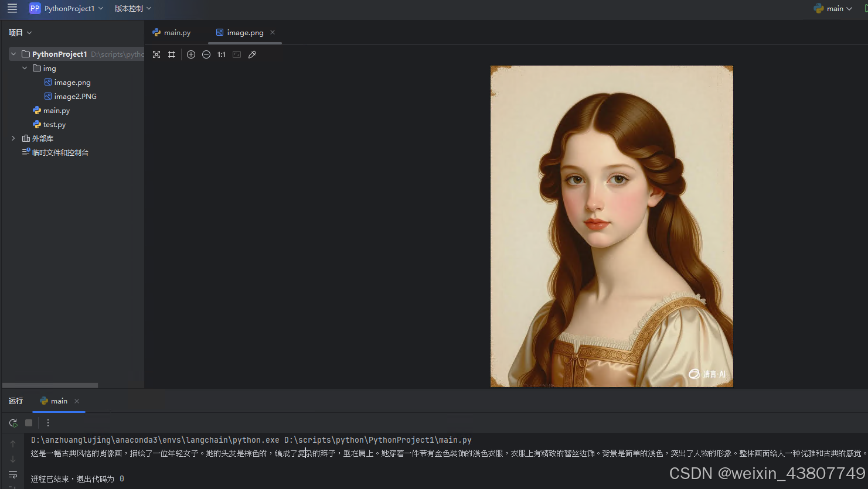
Task: Collapse the img folder node
Action: 25,68
